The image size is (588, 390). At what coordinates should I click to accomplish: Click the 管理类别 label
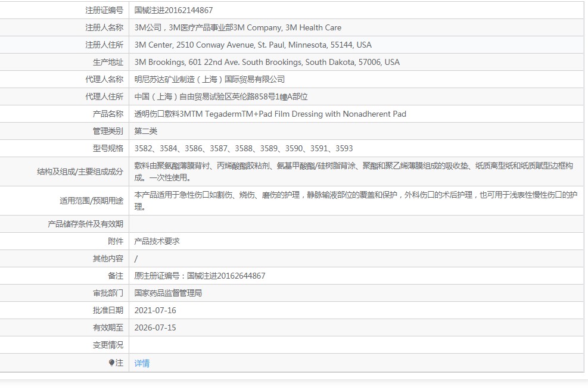pos(108,131)
